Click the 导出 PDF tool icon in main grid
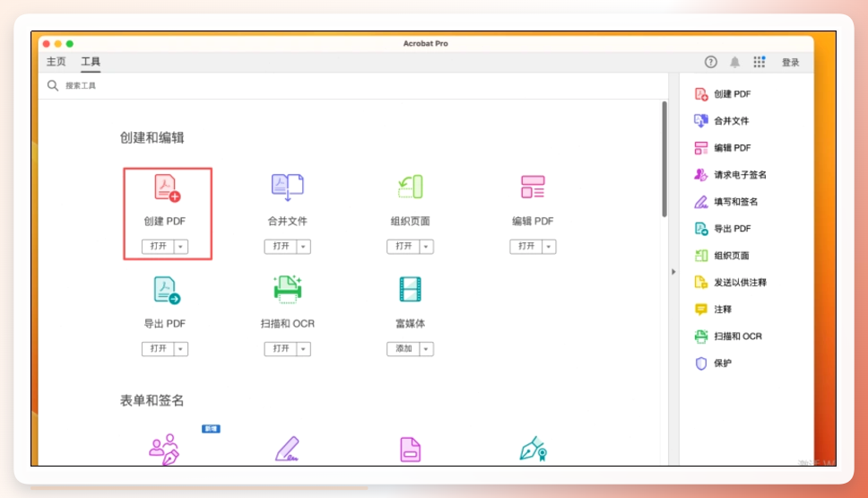 pyautogui.click(x=167, y=290)
